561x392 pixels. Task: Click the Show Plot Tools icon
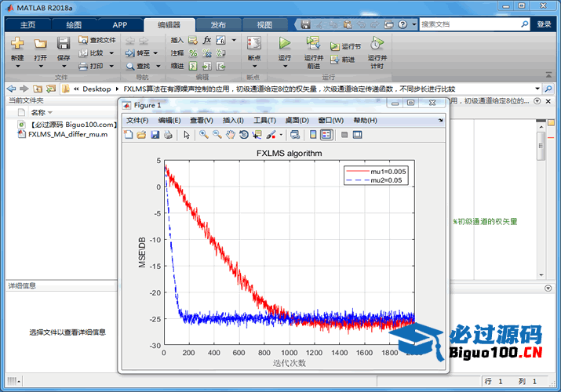click(x=358, y=135)
